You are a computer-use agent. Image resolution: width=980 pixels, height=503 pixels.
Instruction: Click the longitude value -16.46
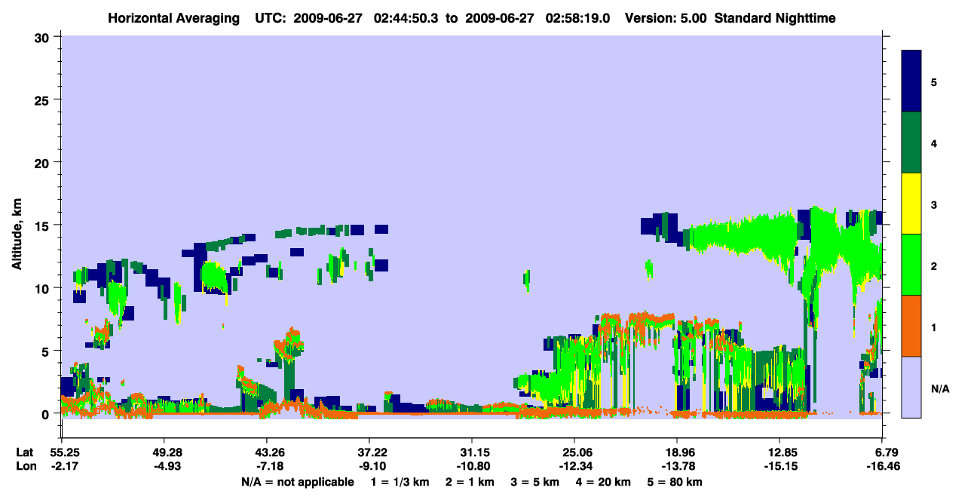point(883,467)
